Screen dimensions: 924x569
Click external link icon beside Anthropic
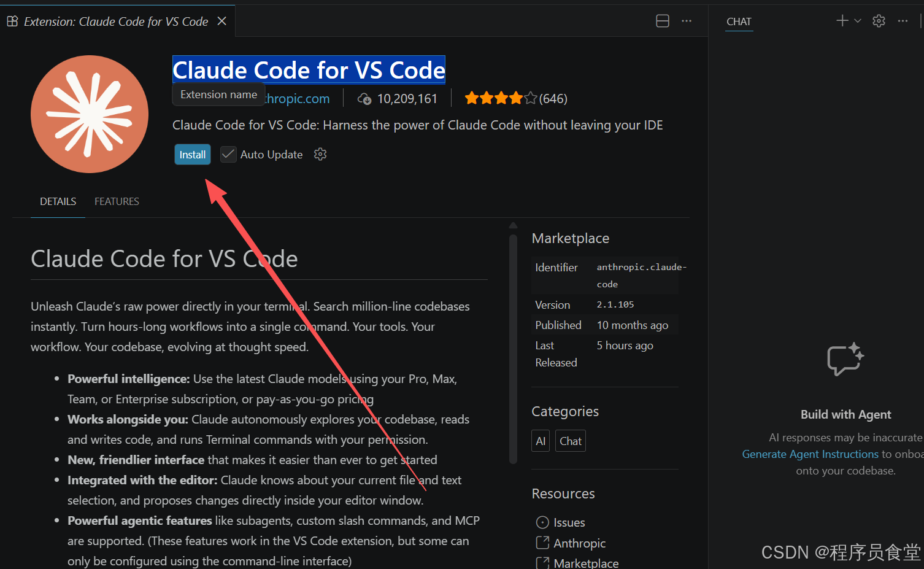pos(542,543)
